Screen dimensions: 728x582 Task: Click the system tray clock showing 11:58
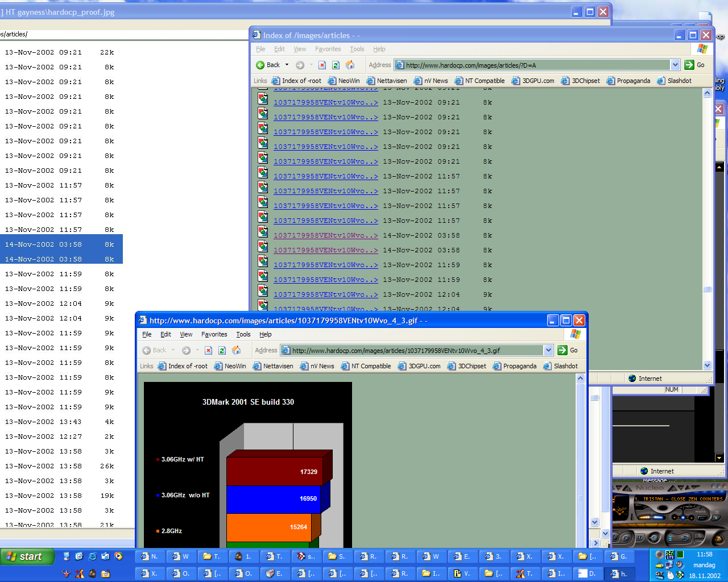coord(705,554)
